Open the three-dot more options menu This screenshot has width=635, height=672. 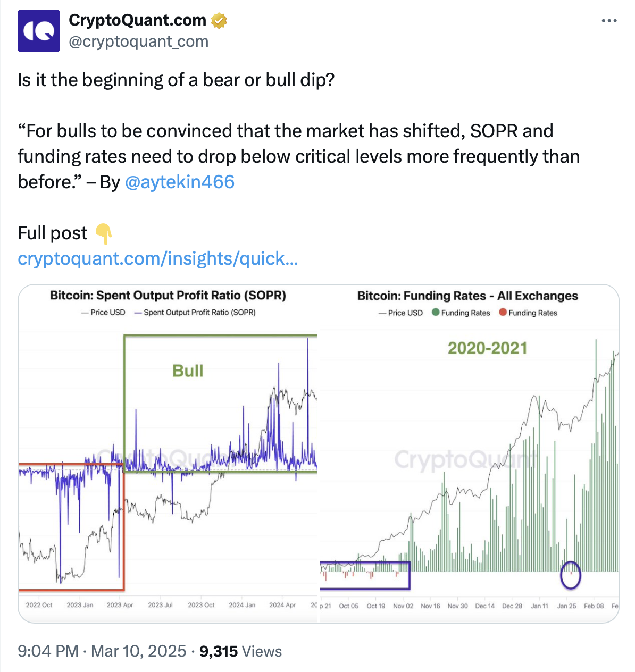point(609,21)
